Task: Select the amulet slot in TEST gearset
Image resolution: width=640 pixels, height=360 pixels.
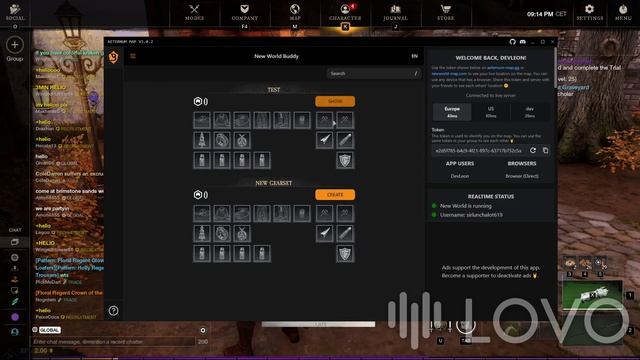Action: (x=202, y=140)
